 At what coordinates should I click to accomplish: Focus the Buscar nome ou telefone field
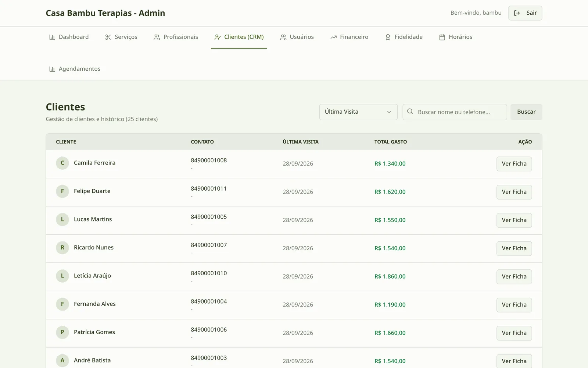455,112
